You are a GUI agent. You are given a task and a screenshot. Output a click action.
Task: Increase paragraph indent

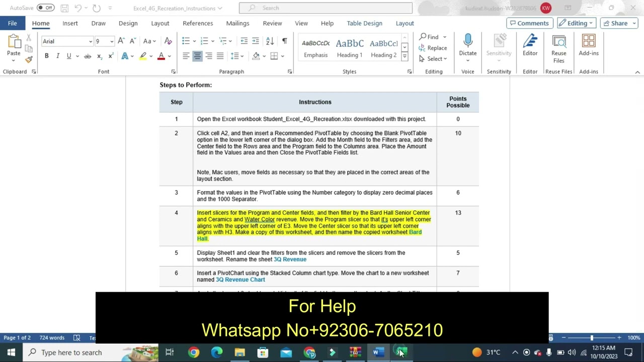(x=256, y=41)
